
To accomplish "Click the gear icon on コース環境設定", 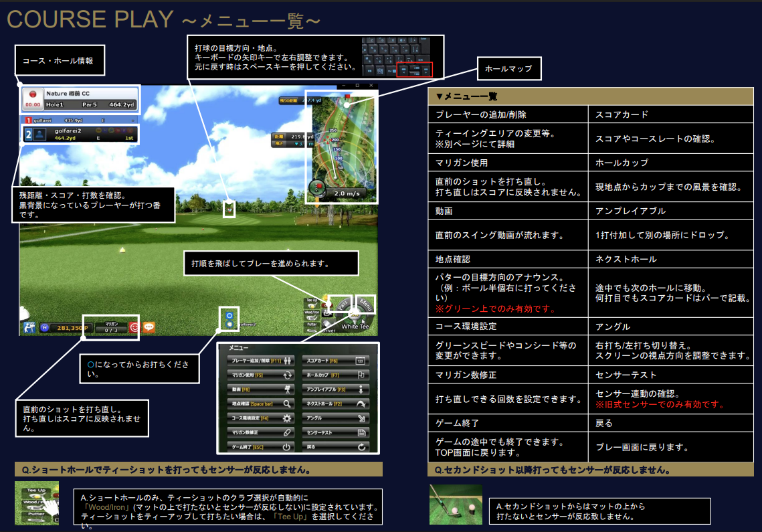I will (x=288, y=418).
